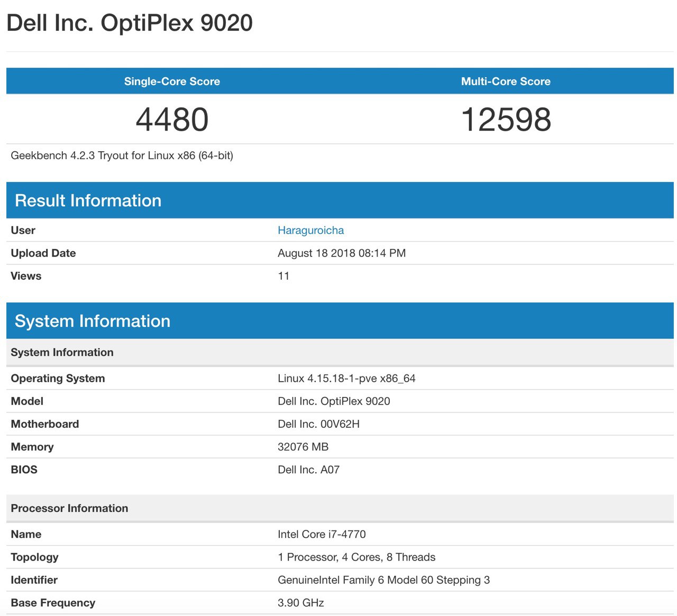Select the Single-Core Score header
The height and width of the screenshot is (616, 677).
[172, 81]
